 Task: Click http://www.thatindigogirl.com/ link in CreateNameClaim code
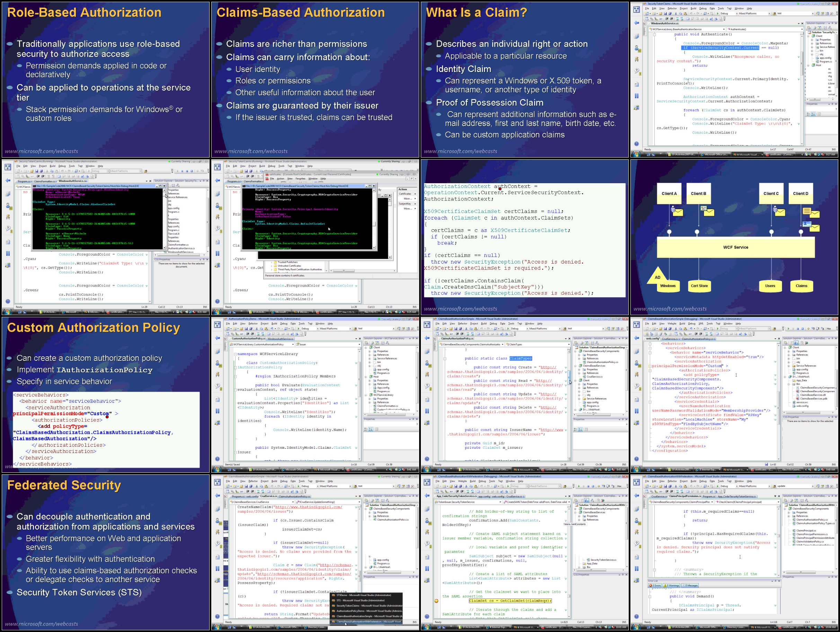click(308, 507)
